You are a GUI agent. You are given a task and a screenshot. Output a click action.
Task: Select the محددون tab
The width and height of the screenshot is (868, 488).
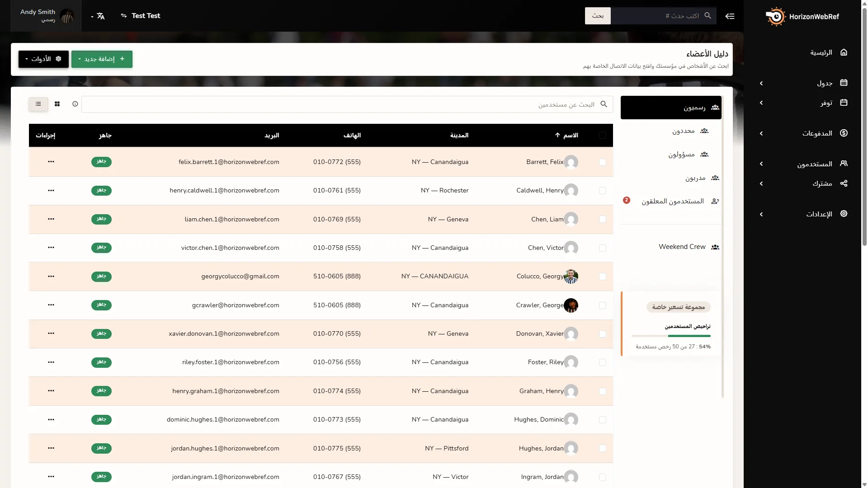pyautogui.click(x=671, y=131)
